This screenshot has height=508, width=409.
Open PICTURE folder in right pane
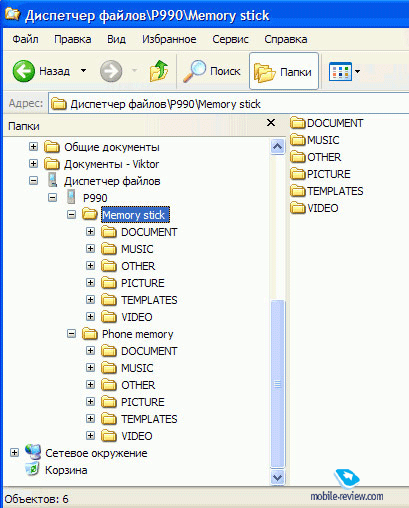(320, 174)
